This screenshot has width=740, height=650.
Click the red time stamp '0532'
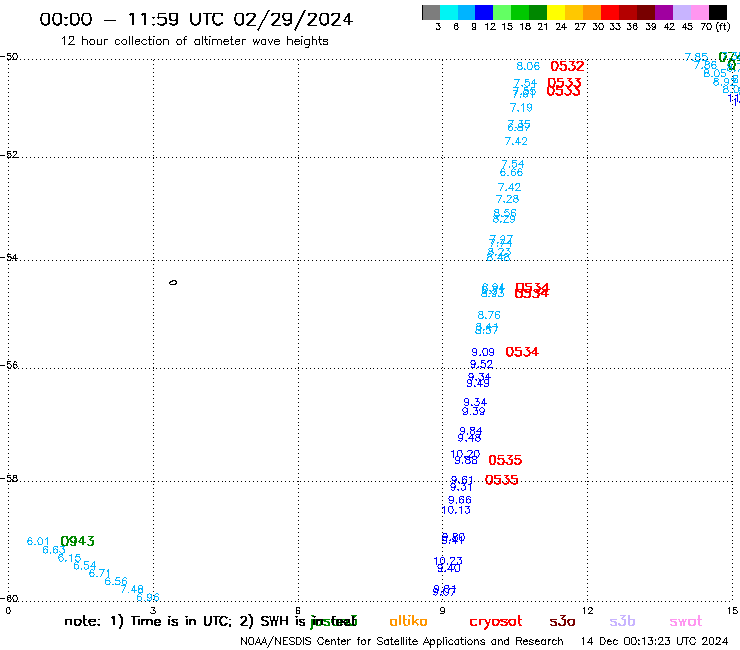click(x=567, y=66)
